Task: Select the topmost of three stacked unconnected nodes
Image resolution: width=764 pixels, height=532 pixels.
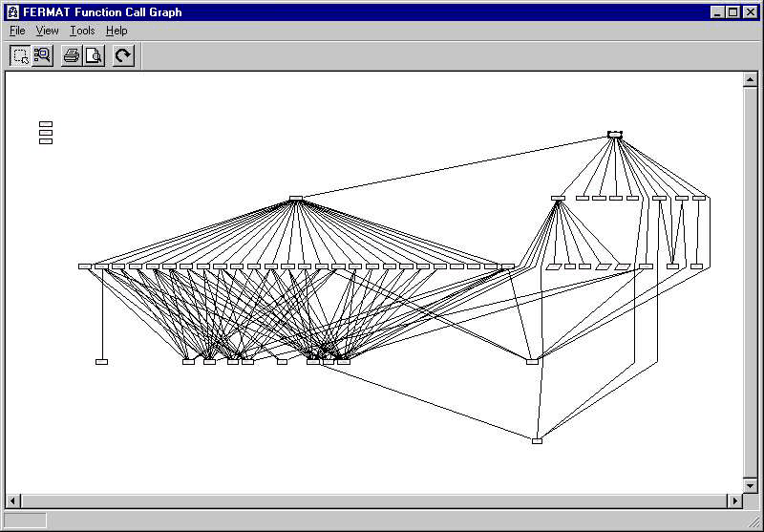Action: 46,123
